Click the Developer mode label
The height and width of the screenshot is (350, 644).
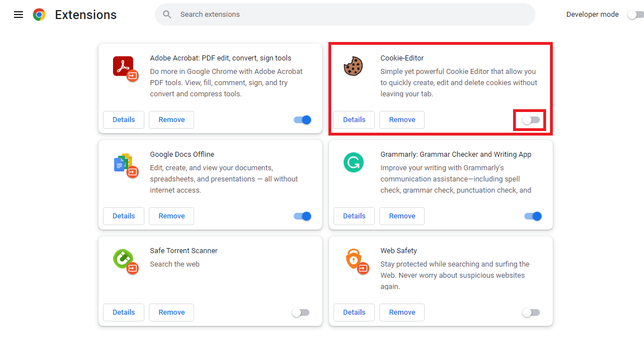[593, 15]
